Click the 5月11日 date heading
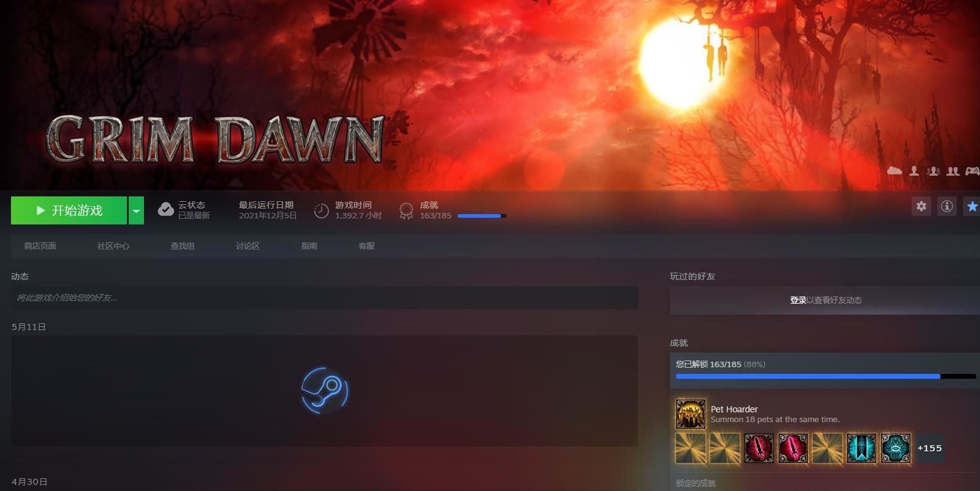The width and height of the screenshot is (980, 491). point(29,327)
